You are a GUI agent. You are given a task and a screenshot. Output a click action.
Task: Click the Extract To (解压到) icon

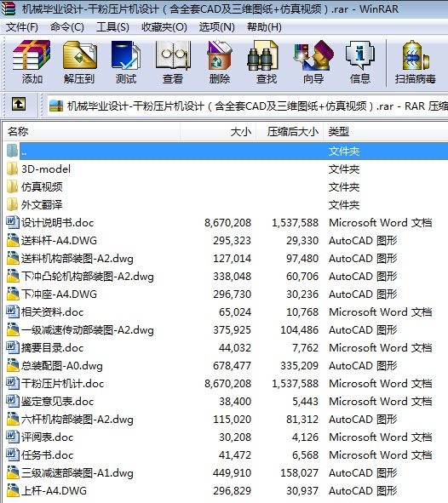(79, 54)
